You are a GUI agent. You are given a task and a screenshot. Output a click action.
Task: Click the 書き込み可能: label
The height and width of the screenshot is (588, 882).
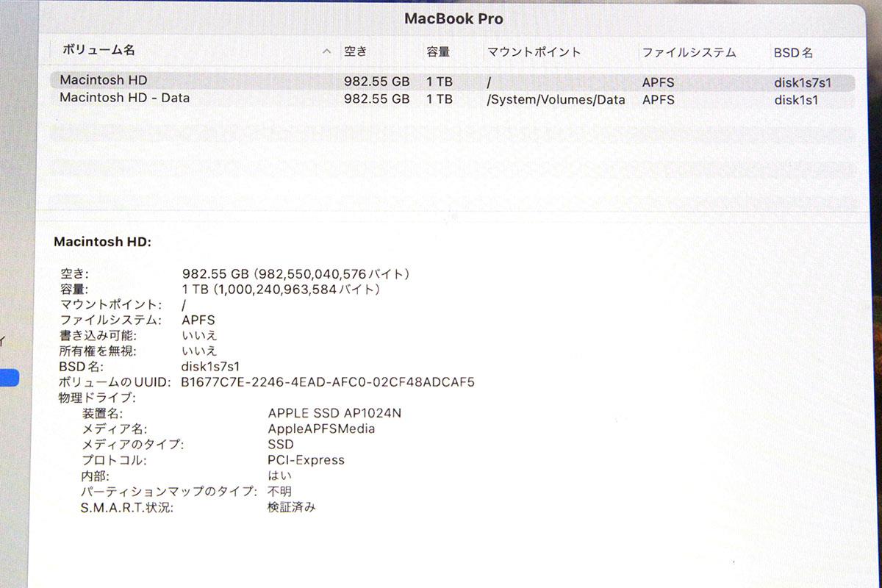(98, 336)
